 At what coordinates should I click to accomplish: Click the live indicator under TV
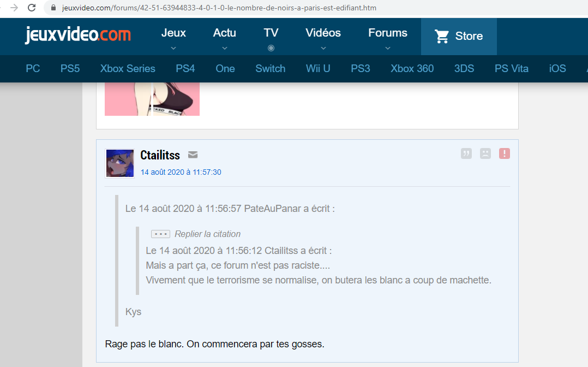[271, 48]
